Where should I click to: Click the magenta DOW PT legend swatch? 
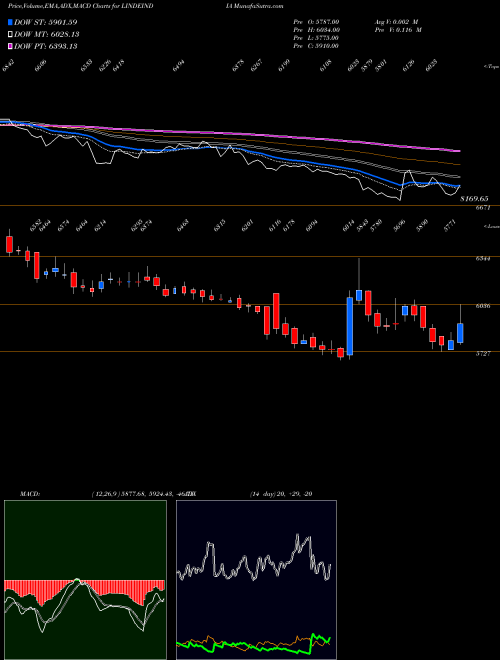click(10, 46)
